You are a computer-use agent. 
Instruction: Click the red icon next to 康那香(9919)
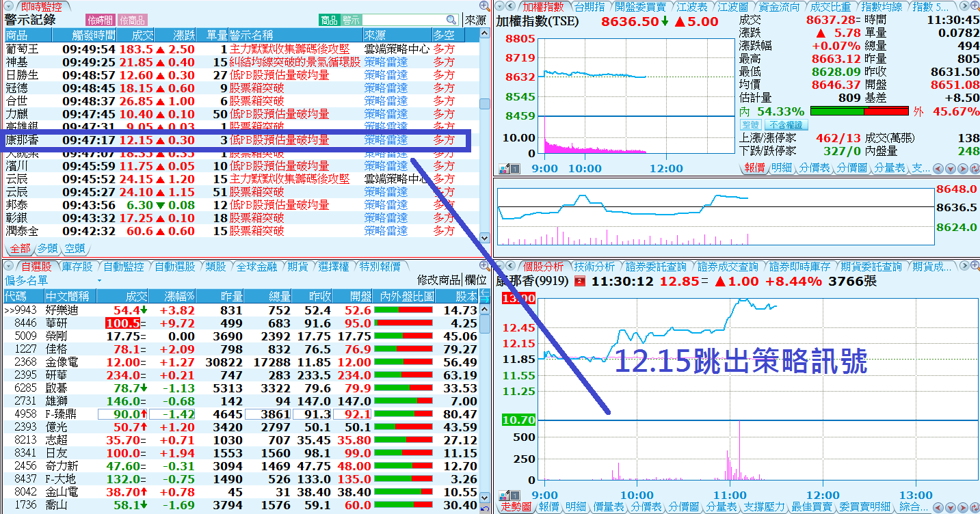pyautogui.click(x=580, y=282)
